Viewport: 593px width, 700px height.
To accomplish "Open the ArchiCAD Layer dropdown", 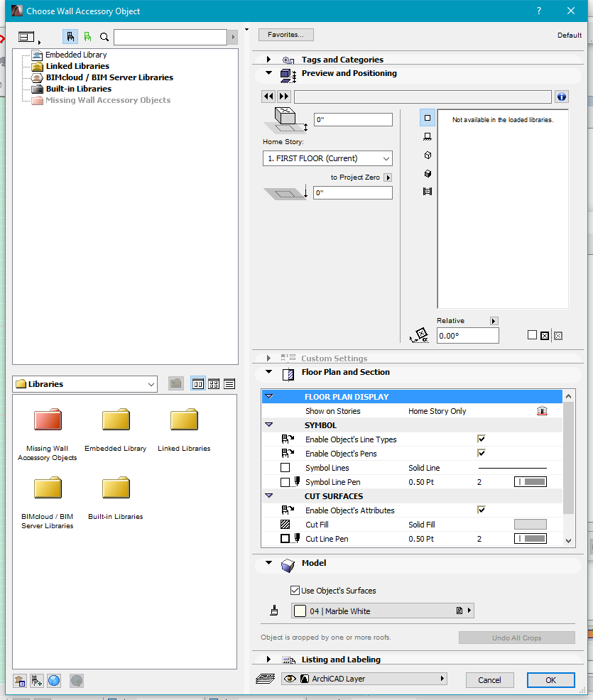I will pyautogui.click(x=364, y=679).
